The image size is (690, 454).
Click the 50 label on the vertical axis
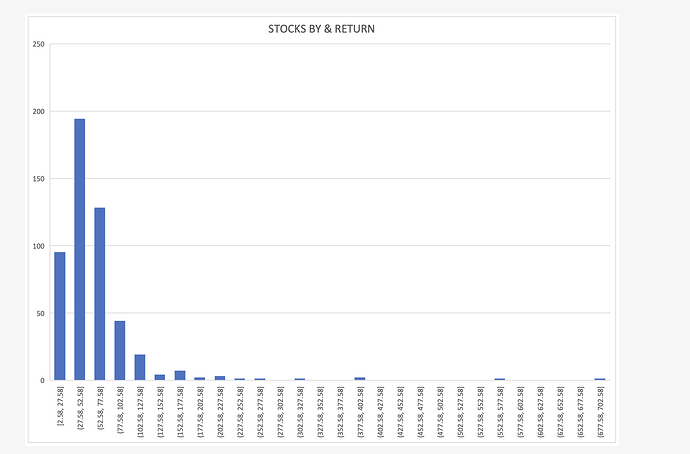click(40, 313)
